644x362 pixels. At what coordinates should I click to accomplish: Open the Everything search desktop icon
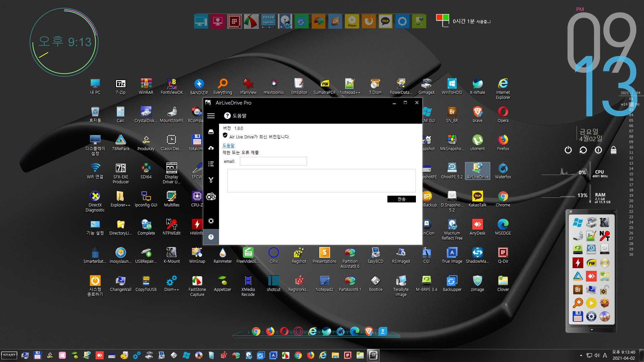coord(222,87)
